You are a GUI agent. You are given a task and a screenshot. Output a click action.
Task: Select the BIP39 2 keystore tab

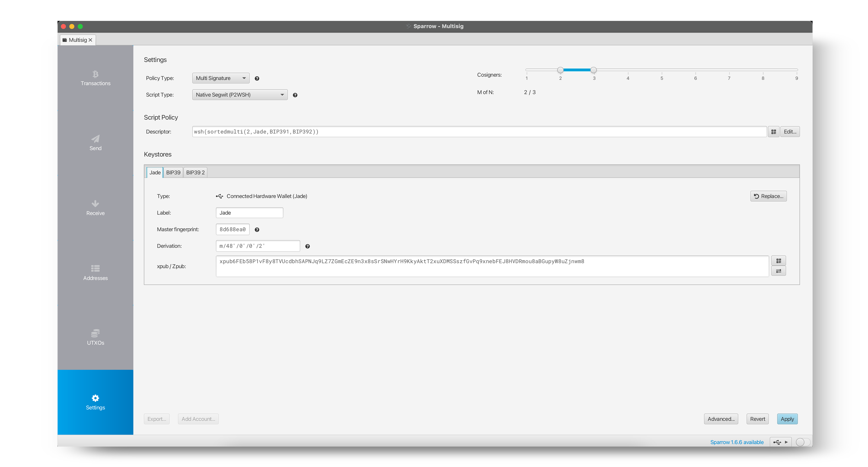coord(195,172)
